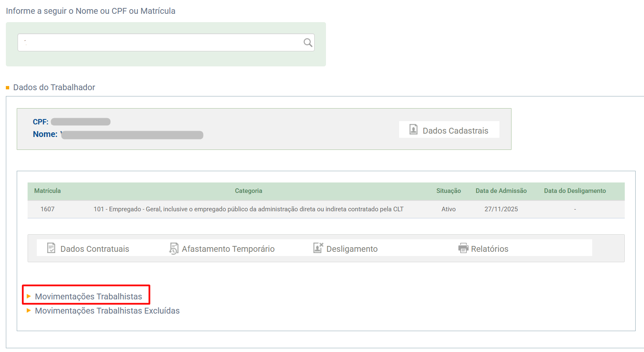Click the 'Ativo' situation cell
This screenshot has width=644, height=352.
coord(448,209)
